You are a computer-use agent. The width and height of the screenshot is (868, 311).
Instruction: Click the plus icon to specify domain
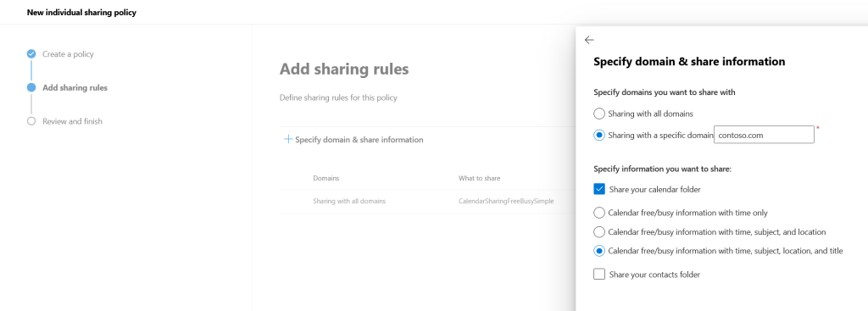(288, 140)
